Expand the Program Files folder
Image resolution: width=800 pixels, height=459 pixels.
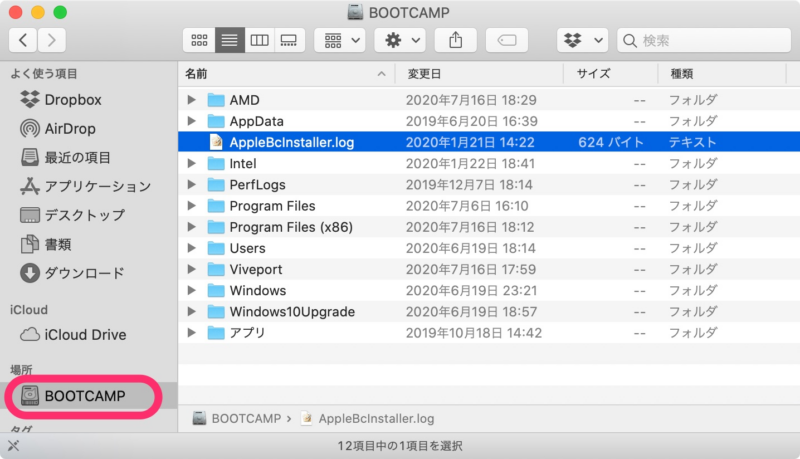tap(192, 206)
